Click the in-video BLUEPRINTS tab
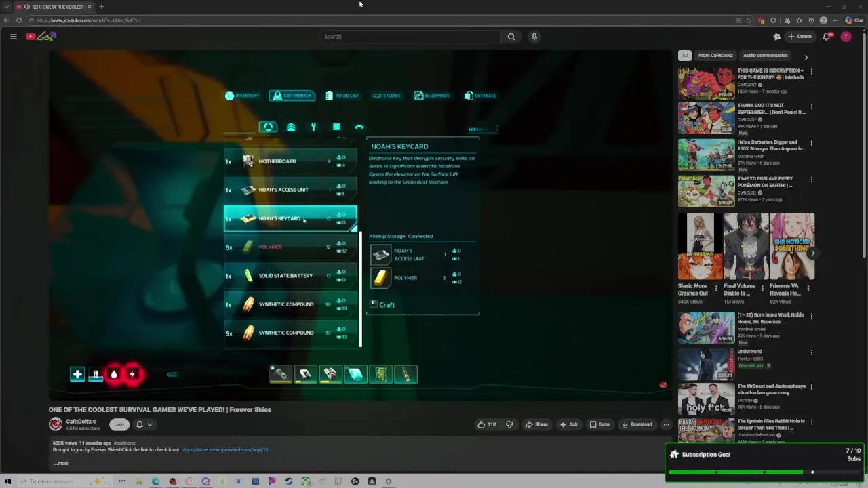The width and height of the screenshot is (868, 488). tap(432, 96)
